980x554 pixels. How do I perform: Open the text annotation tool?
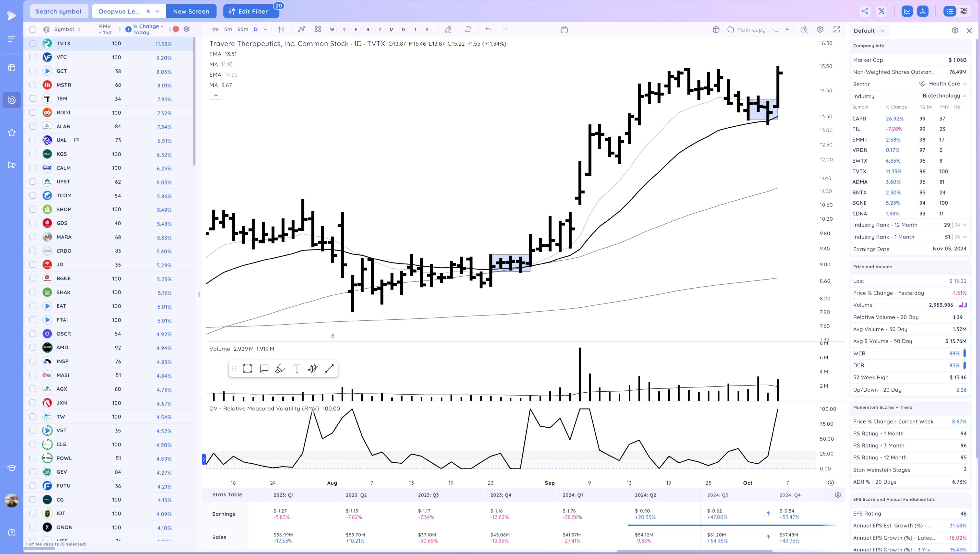click(296, 368)
